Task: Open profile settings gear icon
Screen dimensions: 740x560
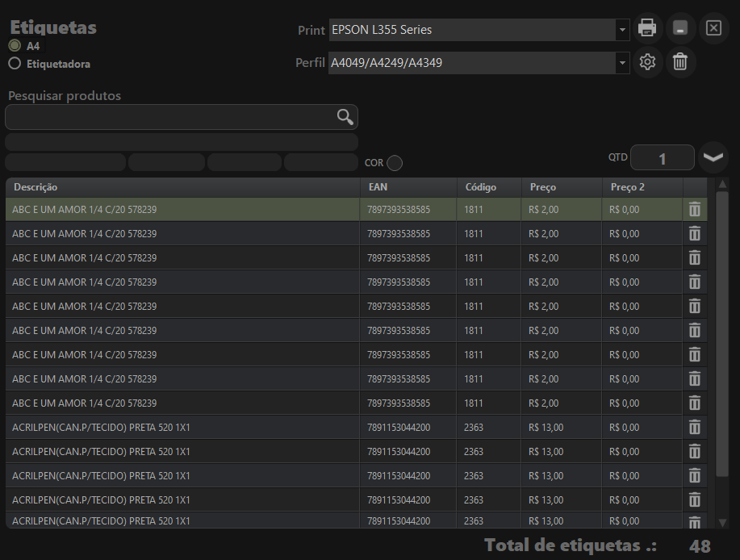Action: pyautogui.click(x=647, y=62)
